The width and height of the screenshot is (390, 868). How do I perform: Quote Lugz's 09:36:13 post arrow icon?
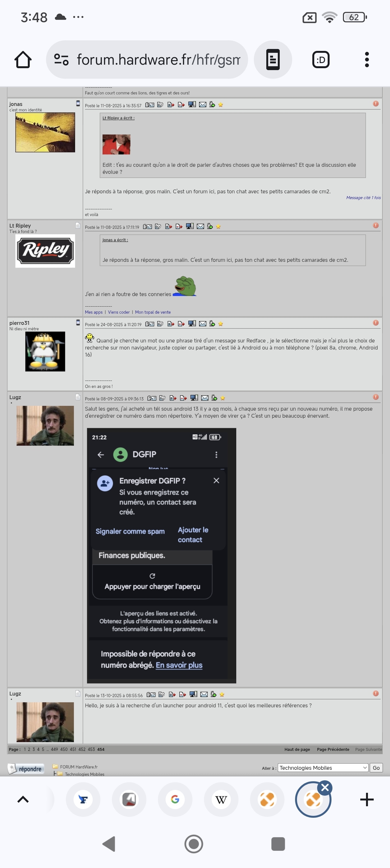(x=173, y=398)
